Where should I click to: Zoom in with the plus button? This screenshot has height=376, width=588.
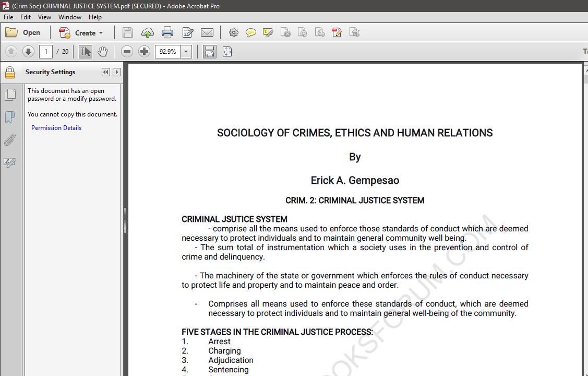145,51
